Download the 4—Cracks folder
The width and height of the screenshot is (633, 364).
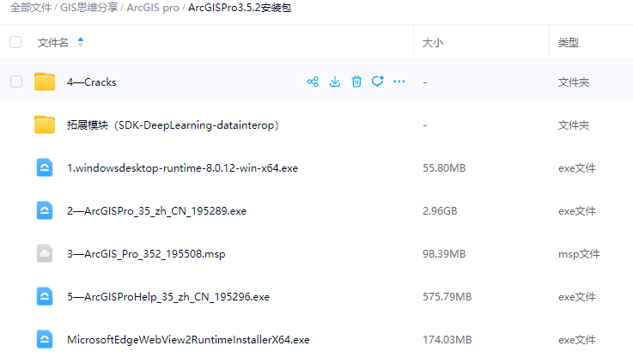pyautogui.click(x=335, y=82)
